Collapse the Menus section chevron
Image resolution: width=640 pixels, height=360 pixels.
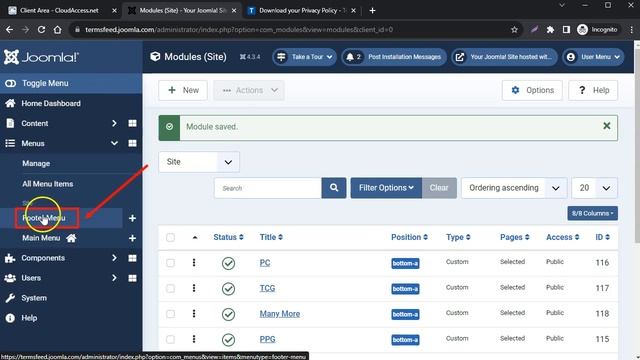[x=114, y=143]
